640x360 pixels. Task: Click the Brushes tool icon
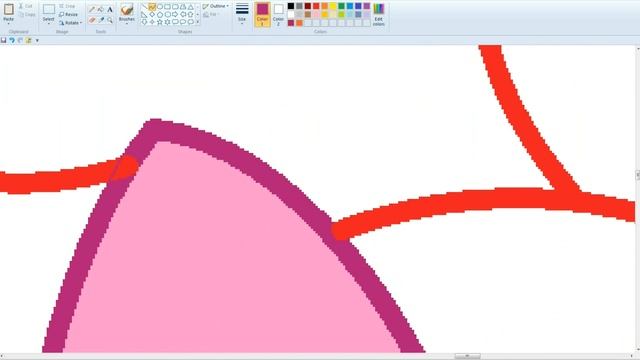(127, 9)
